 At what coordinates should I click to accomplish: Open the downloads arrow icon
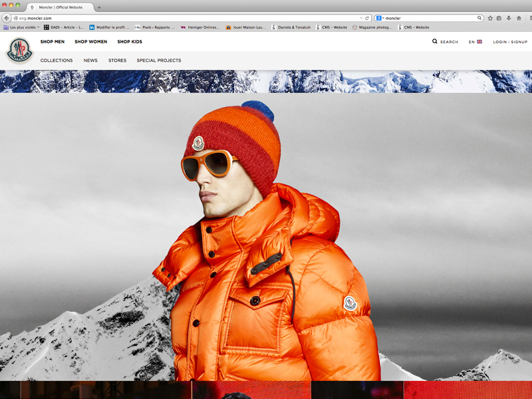click(x=509, y=19)
